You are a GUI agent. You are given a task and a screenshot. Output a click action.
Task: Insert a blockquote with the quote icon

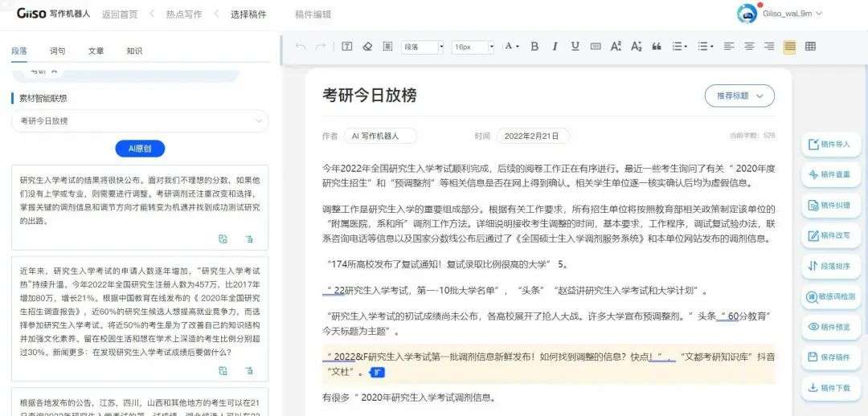pos(657,47)
